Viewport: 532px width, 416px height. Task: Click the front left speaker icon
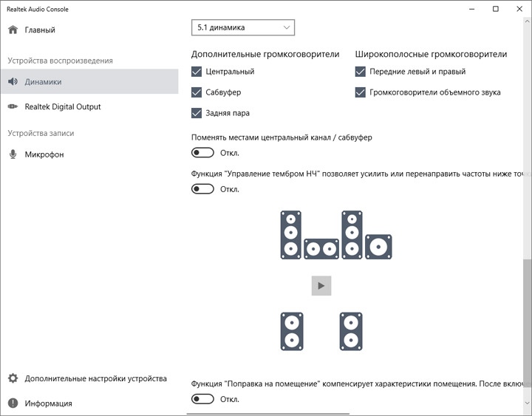[x=290, y=235]
